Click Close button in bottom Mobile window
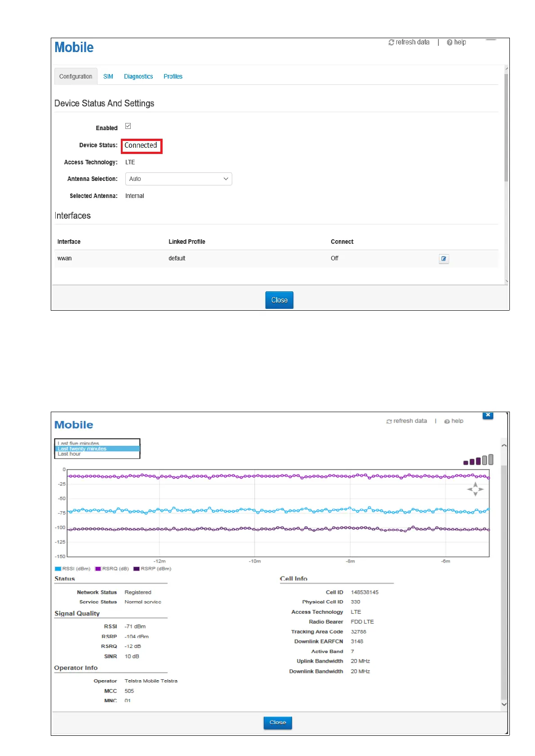535x756 pixels. pyautogui.click(x=278, y=722)
